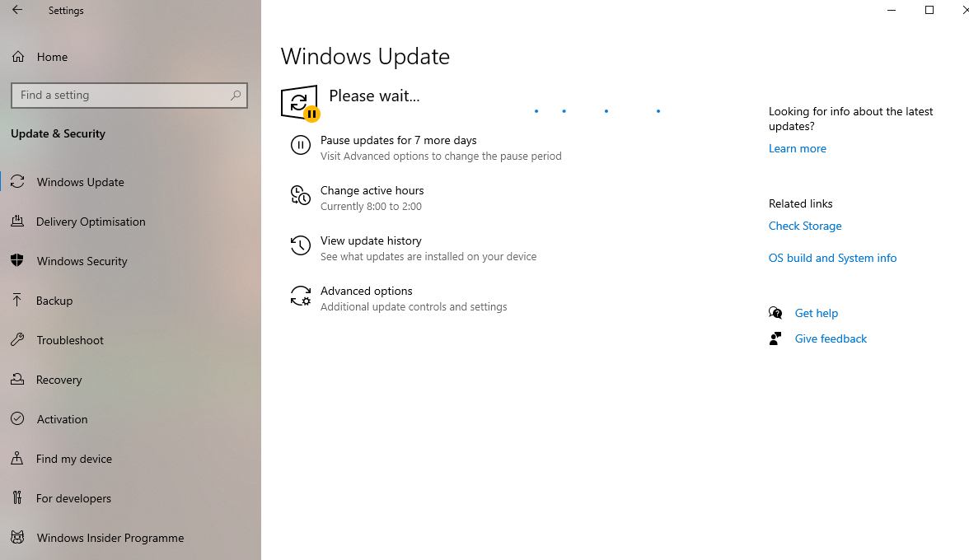The width and height of the screenshot is (969, 560).
Task: Click the For developers tools icon
Action: click(17, 497)
